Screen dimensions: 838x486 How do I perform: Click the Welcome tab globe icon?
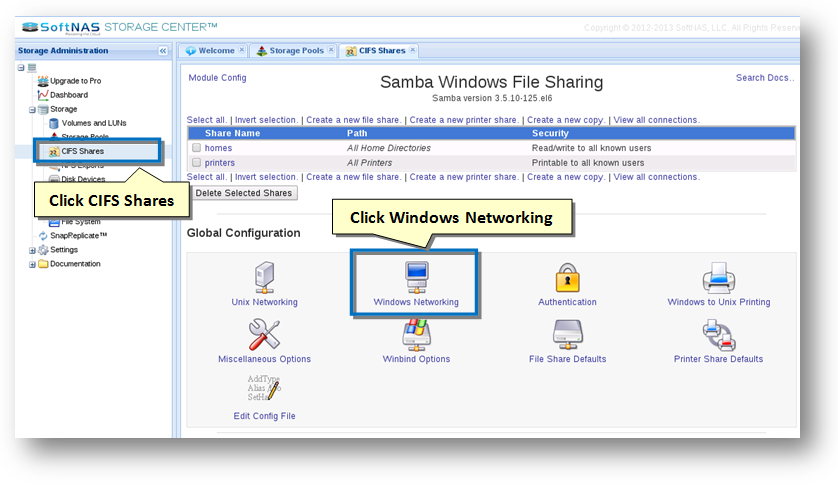tap(191, 51)
